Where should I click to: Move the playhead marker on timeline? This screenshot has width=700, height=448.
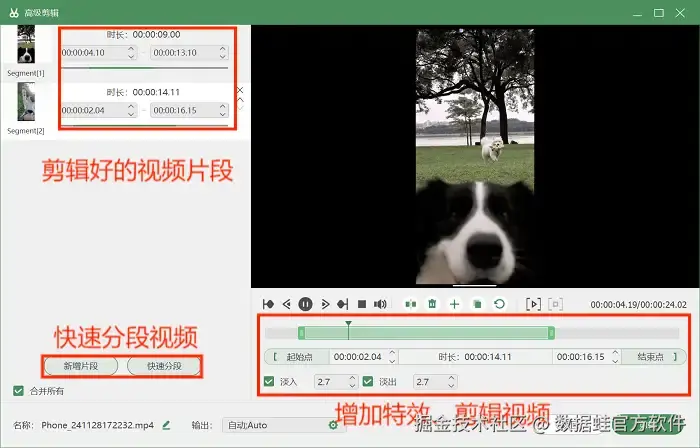pyautogui.click(x=348, y=330)
